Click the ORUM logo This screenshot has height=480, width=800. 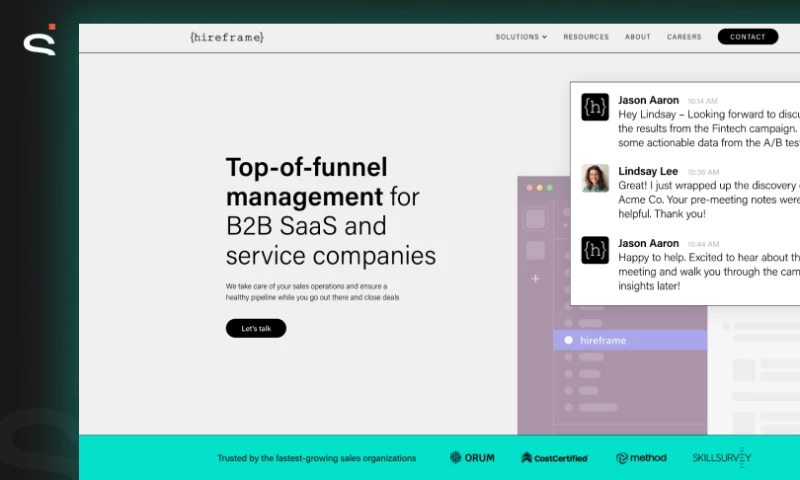pyautogui.click(x=472, y=458)
